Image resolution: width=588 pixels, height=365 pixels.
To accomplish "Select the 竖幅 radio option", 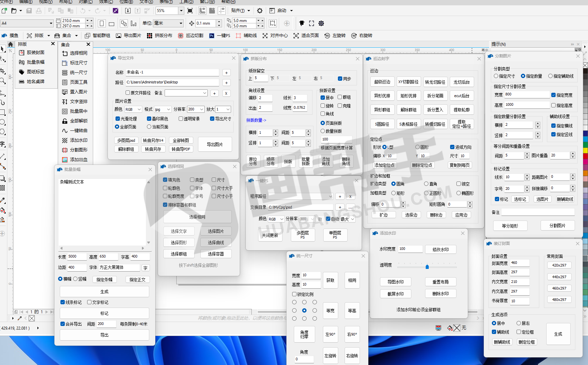I will pyautogui.click(x=75, y=279).
